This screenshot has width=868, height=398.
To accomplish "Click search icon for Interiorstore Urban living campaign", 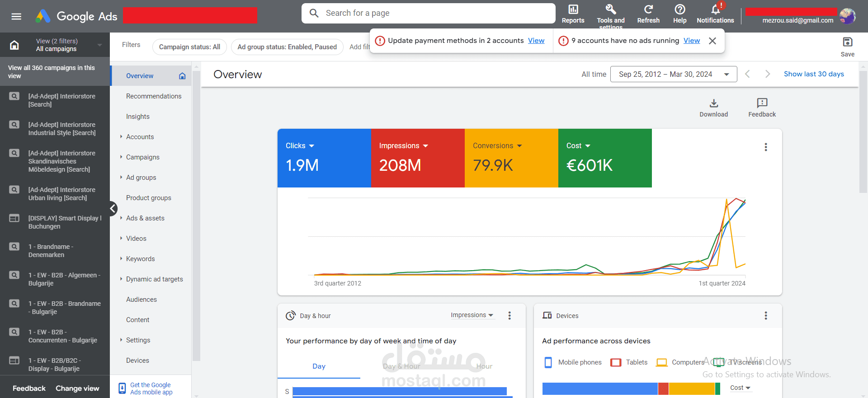I will (x=14, y=190).
